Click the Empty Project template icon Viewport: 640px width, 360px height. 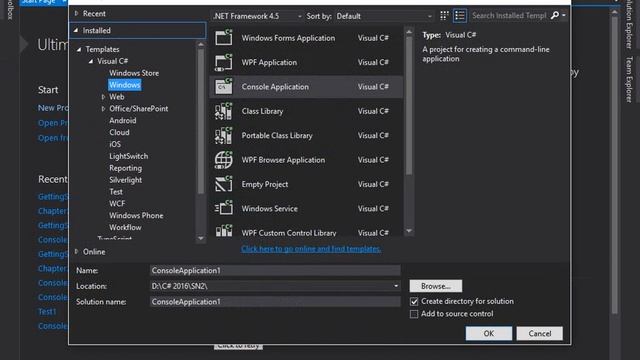point(224,184)
